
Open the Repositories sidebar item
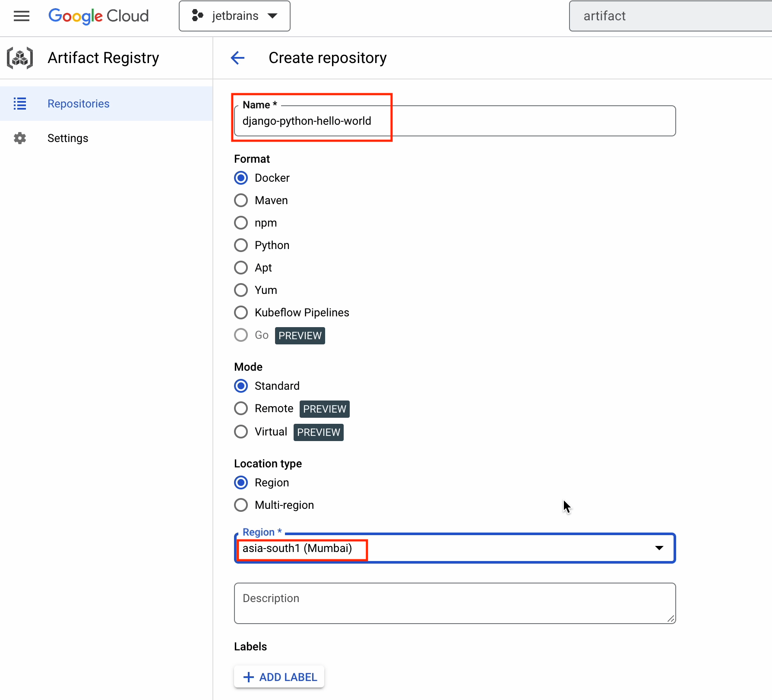79,104
